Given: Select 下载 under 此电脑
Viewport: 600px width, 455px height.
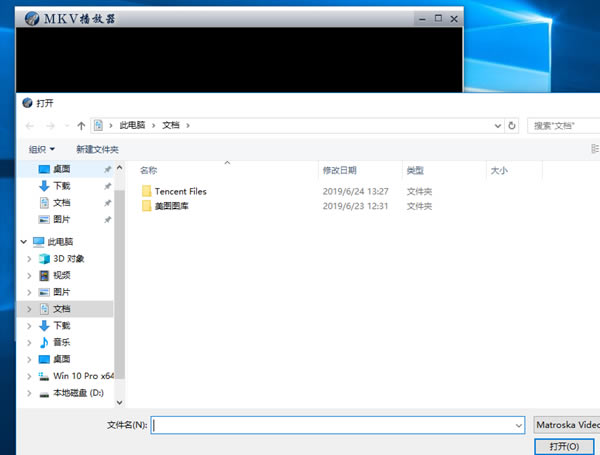Looking at the screenshot, I should click(62, 326).
